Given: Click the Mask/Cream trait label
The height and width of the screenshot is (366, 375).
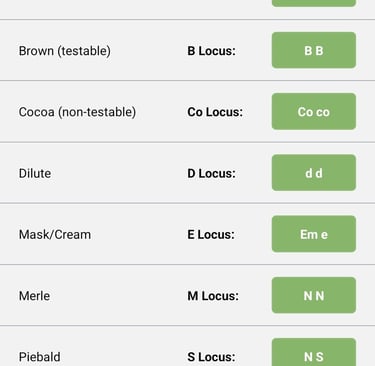Looking at the screenshot, I should pyautogui.click(x=55, y=235).
